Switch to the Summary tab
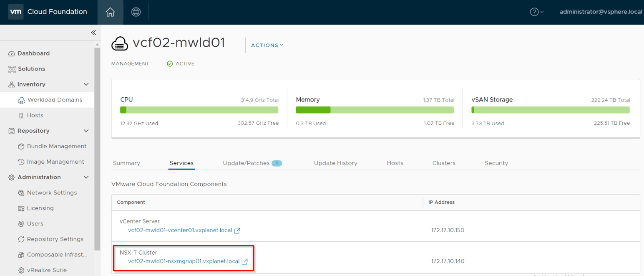 point(126,163)
